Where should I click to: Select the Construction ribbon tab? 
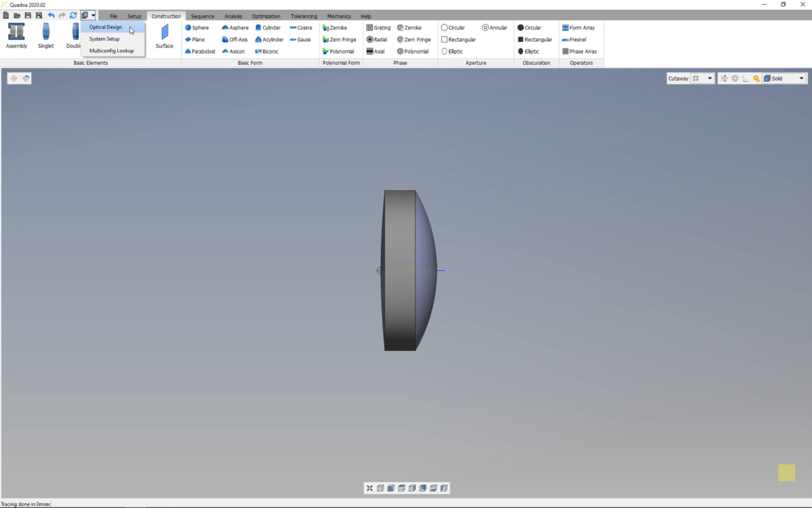pyautogui.click(x=166, y=16)
